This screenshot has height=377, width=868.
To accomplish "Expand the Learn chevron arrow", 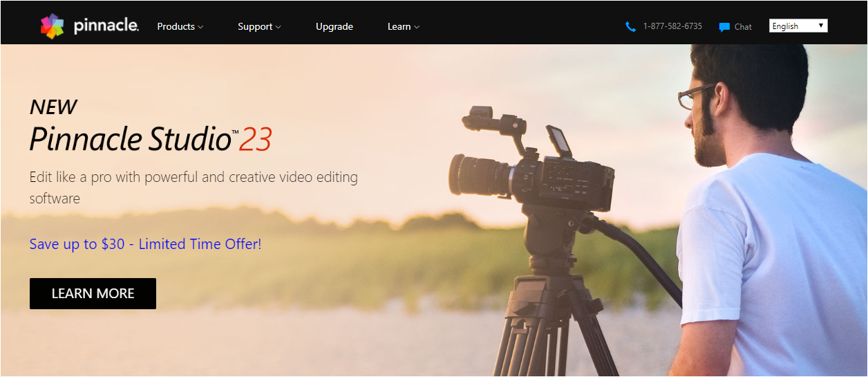I will point(417,27).
